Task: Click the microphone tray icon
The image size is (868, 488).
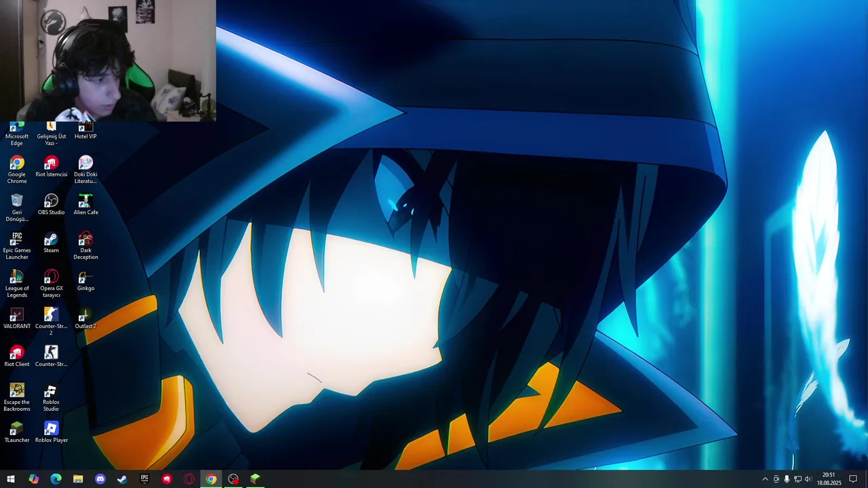Action: click(x=787, y=479)
